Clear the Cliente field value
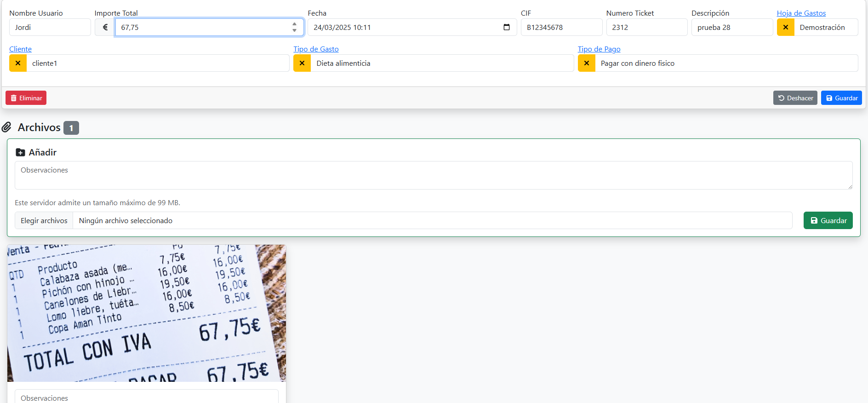Viewport: 868px width, 403px height. pos(18,63)
